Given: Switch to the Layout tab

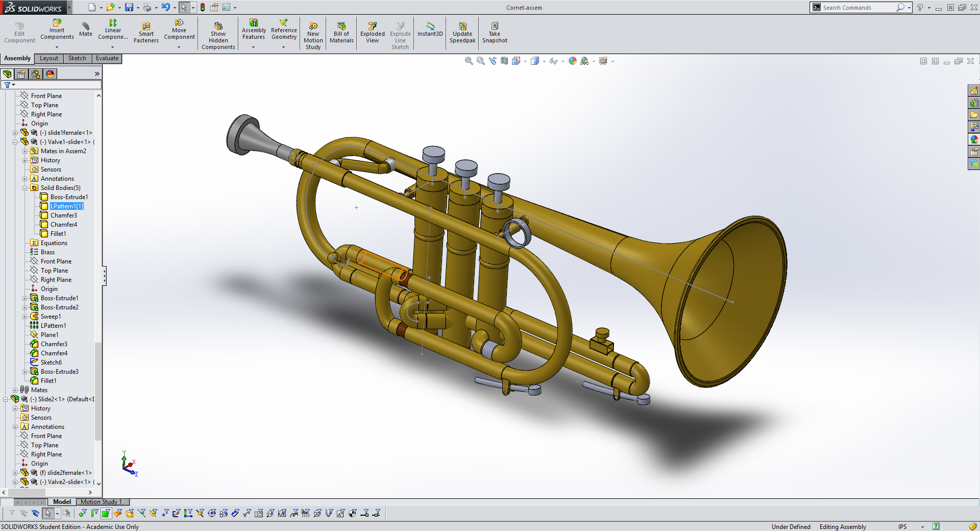Looking at the screenshot, I should 49,58.
